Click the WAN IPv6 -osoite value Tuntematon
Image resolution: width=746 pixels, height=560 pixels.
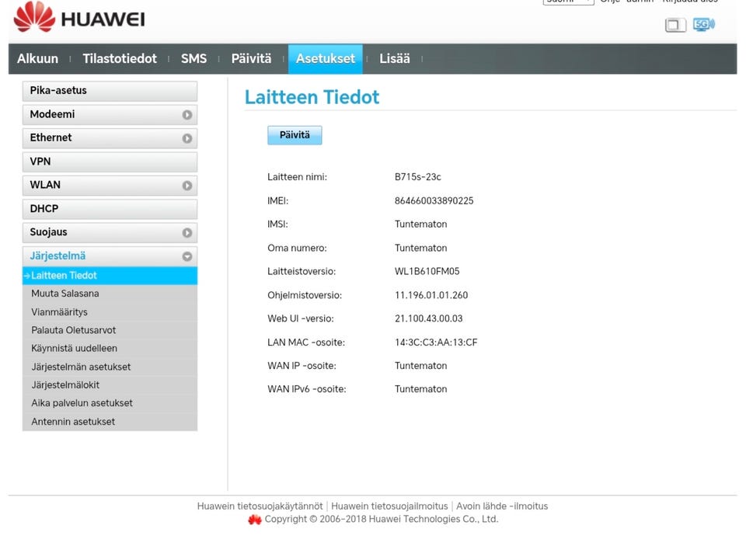coord(420,389)
